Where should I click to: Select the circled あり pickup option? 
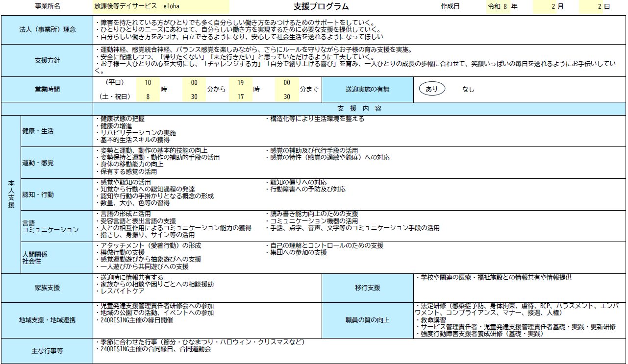click(431, 90)
